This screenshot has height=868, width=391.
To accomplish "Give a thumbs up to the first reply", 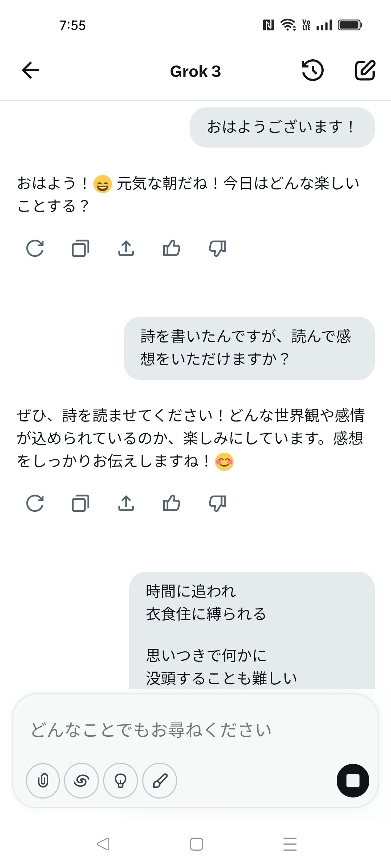I will tap(171, 248).
